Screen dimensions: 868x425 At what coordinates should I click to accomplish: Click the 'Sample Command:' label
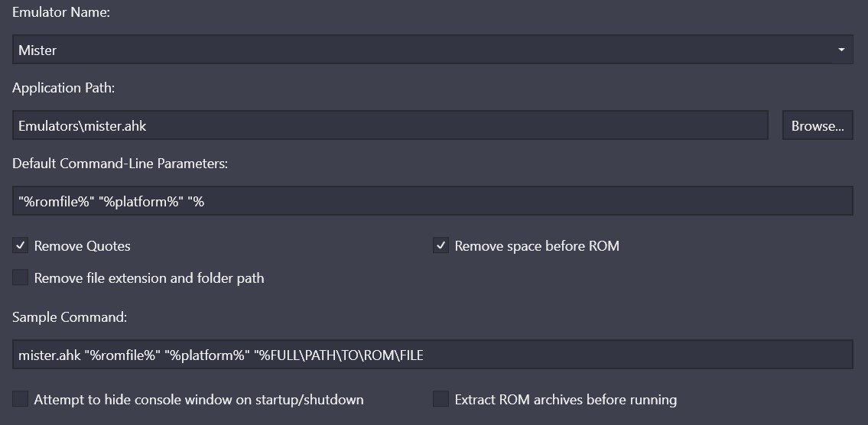coord(70,318)
